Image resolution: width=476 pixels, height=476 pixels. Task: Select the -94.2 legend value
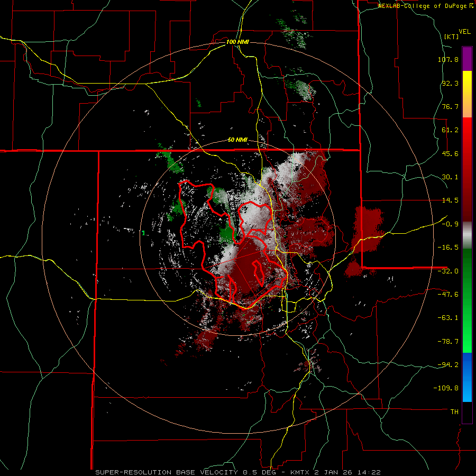(x=448, y=365)
